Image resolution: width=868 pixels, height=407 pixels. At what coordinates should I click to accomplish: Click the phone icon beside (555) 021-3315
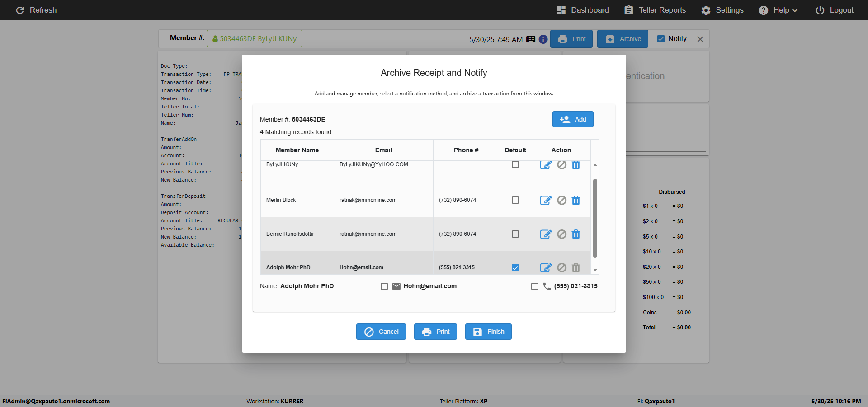click(x=547, y=286)
